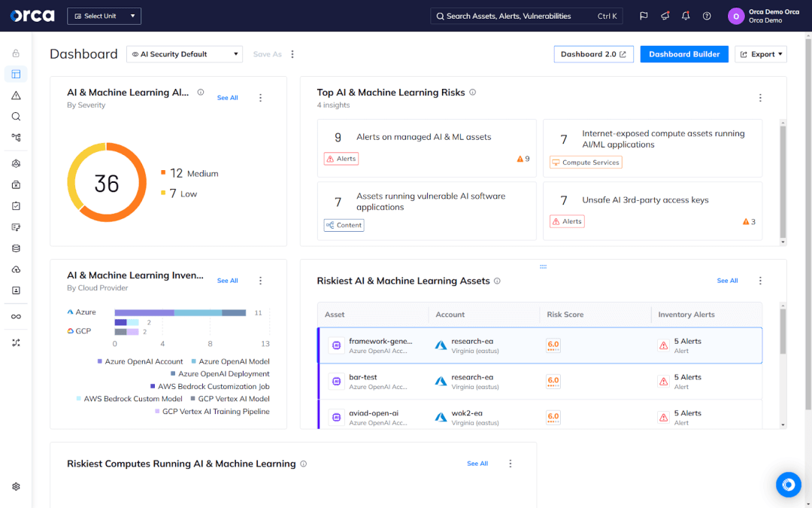Open the framework-gene... asset row
This screenshot has height=508, width=812.
(540, 345)
